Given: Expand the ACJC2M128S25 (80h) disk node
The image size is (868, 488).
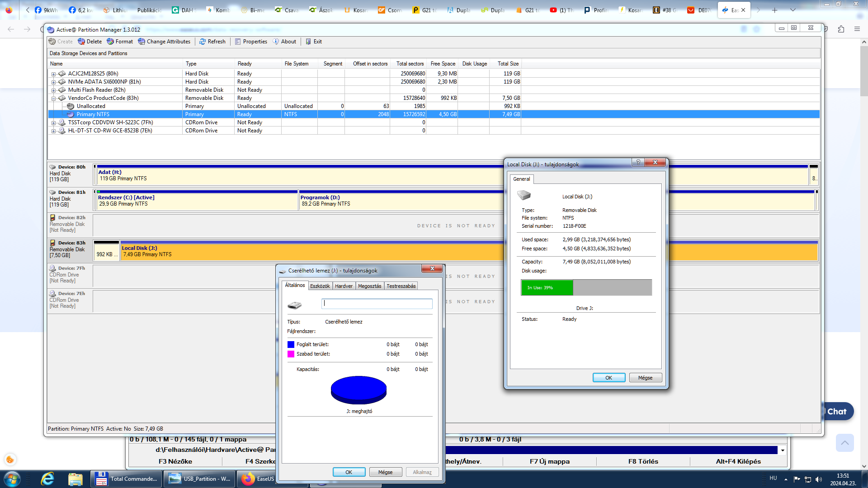Looking at the screenshot, I should (x=53, y=74).
